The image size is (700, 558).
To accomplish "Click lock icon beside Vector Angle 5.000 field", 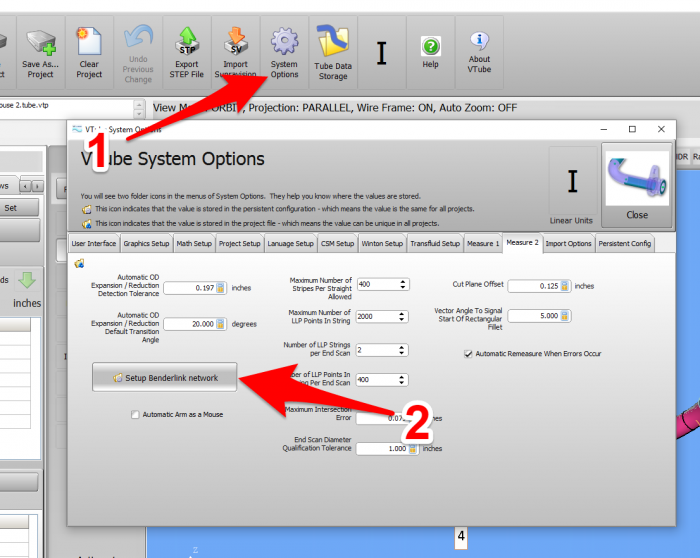I will pos(565,316).
